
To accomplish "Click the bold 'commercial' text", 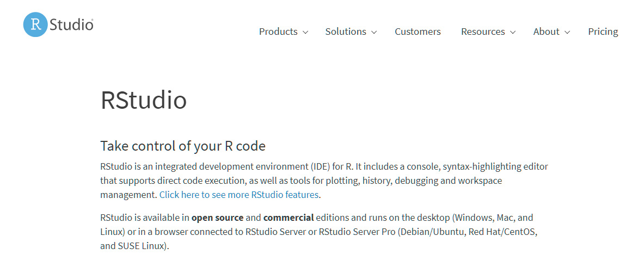I will pos(289,218).
